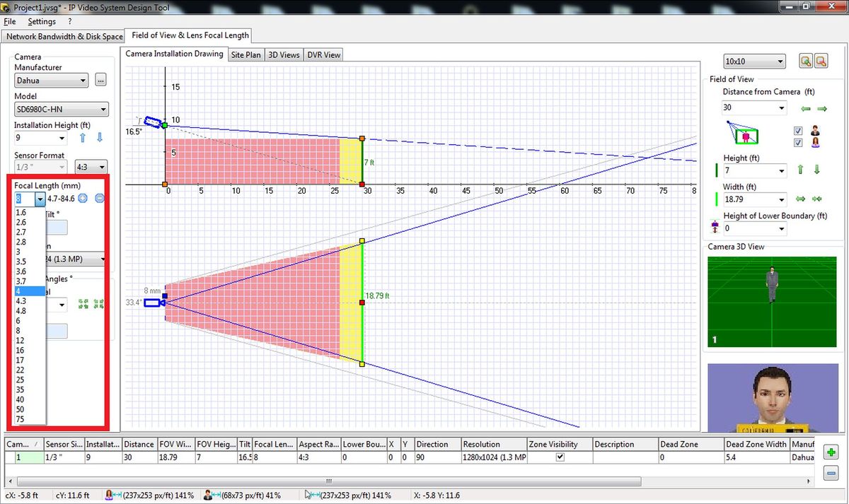This screenshot has width=849, height=504.
Task: Click green right arrow to increase distance
Action: tap(822, 108)
